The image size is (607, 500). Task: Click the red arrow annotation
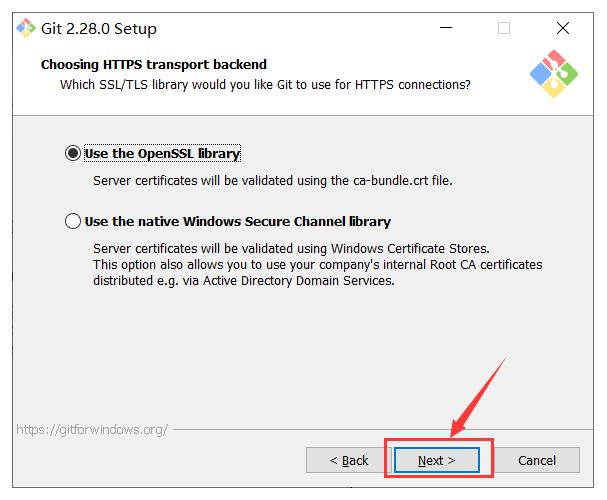478,397
